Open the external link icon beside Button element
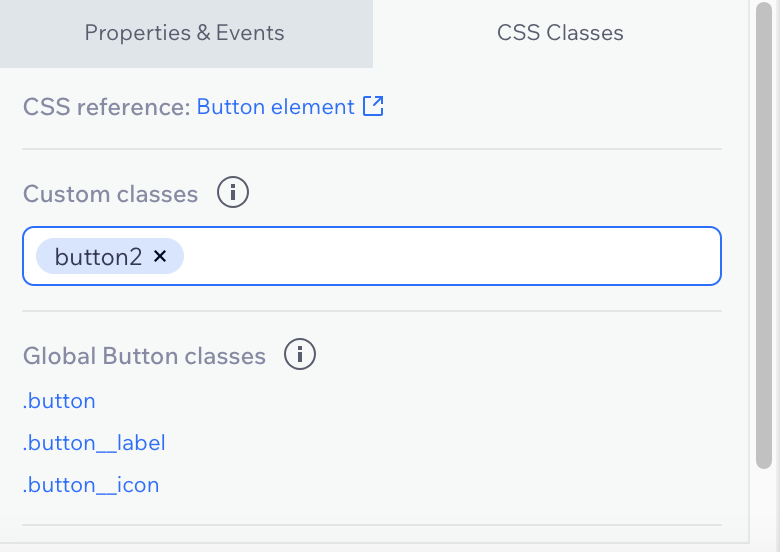The image size is (780, 552). (x=373, y=106)
